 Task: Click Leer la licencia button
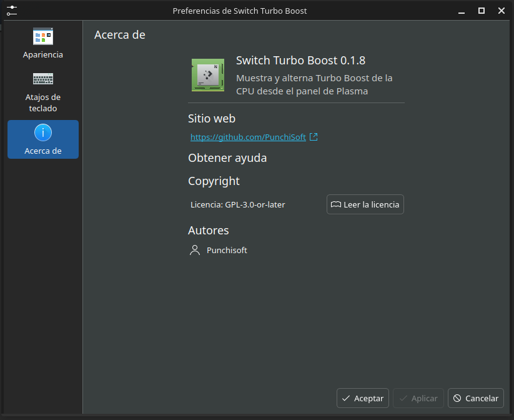365,204
